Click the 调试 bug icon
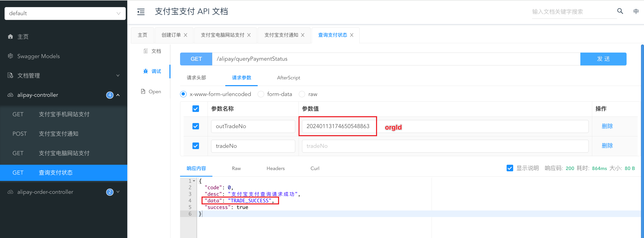The image size is (644, 238). tap(146, 71)
